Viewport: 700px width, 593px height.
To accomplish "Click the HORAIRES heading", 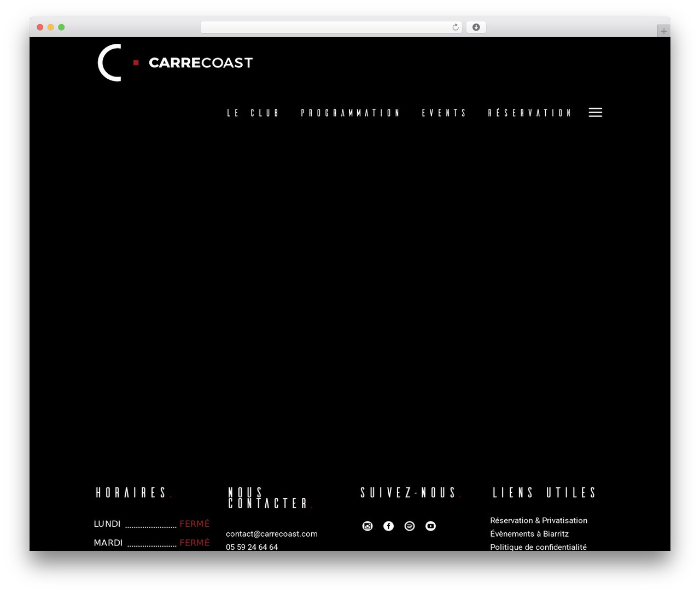I will point(134,493).
